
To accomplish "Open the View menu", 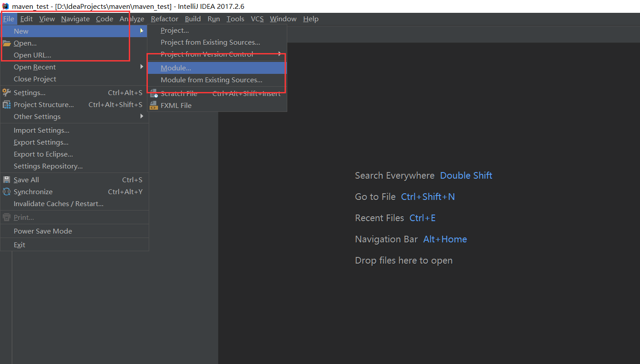I will 47,19.
